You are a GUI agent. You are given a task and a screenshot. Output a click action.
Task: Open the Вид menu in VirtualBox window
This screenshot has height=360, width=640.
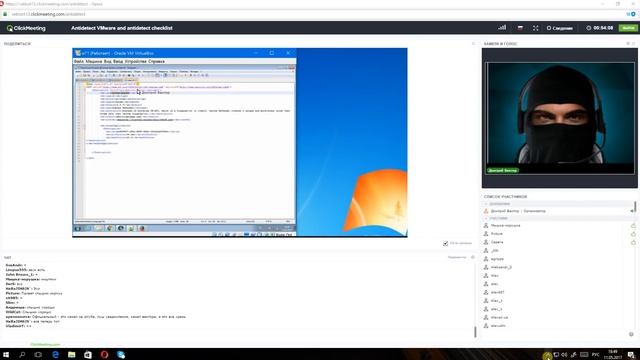click(107, 61)
